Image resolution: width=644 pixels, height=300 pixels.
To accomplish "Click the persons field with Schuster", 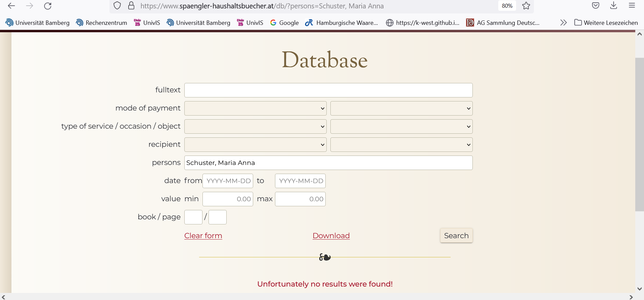I will click(x=328, y=163).
